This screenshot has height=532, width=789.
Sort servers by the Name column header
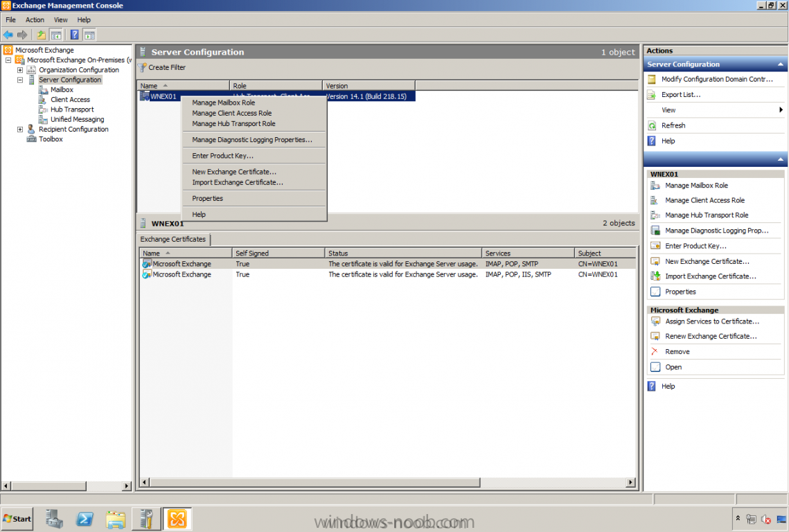click(183, 86)
